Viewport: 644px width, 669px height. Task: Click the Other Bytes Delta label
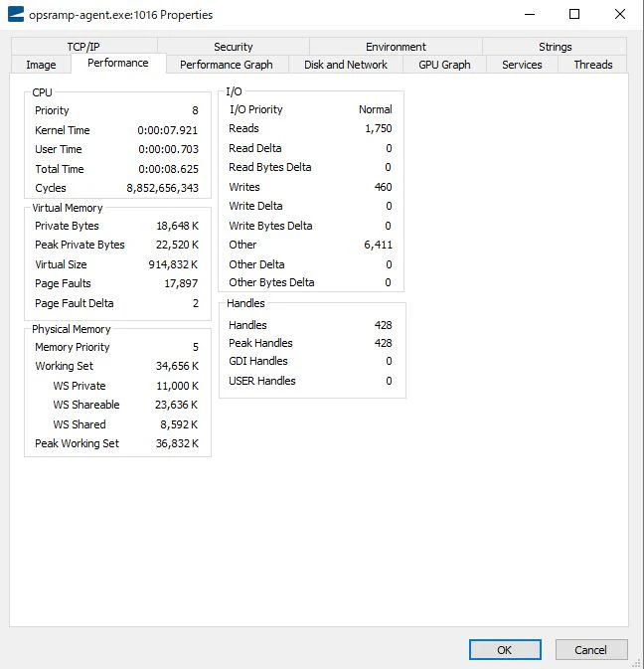coord(271,282)
